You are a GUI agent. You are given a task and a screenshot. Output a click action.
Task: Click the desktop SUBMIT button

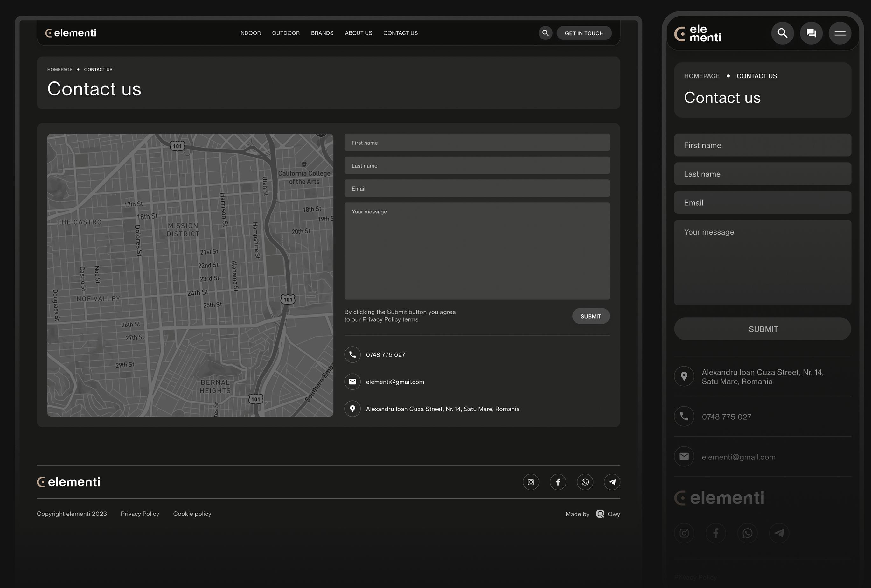tap(590, 316)
